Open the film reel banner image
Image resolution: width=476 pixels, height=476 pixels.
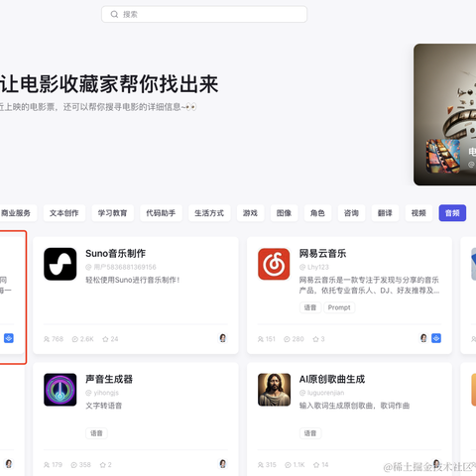(444, 114)
